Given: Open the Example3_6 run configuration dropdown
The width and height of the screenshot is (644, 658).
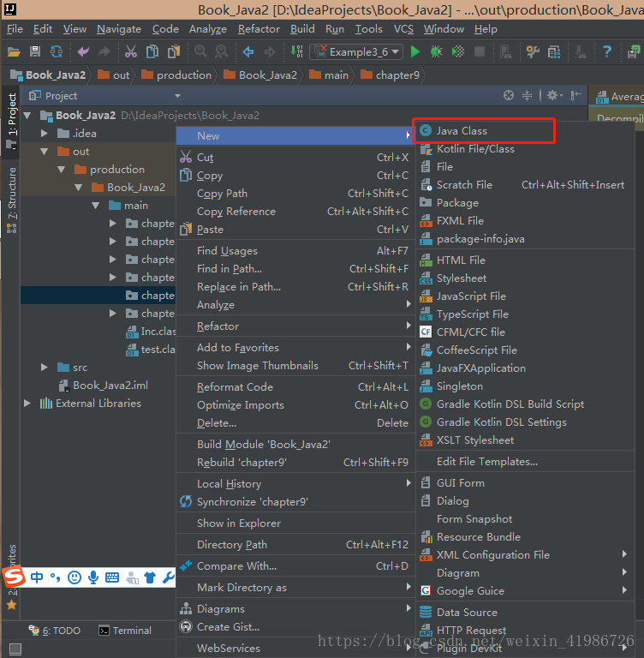Looking at the screenshot, I should point(356,51).
